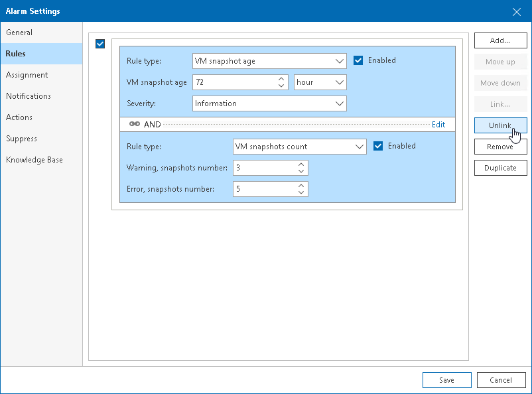Open the VM snapshot age rule type dropdown

269,61
